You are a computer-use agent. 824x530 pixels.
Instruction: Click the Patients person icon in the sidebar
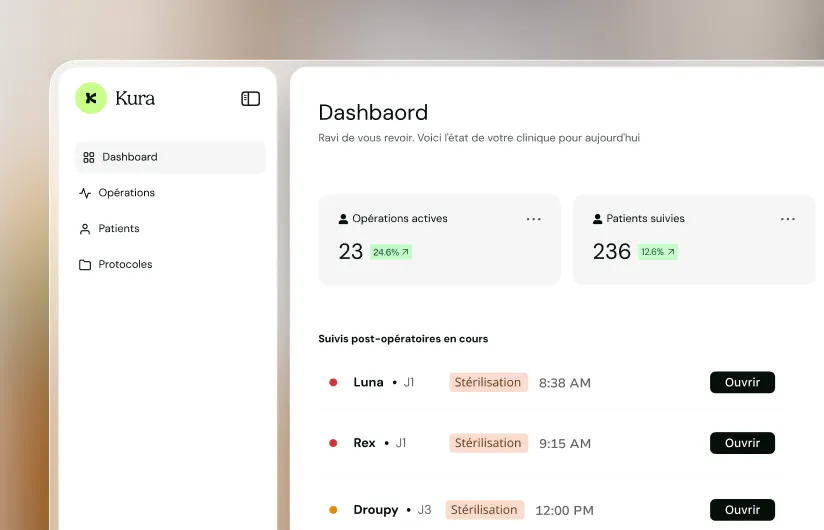tap(85, 228)
